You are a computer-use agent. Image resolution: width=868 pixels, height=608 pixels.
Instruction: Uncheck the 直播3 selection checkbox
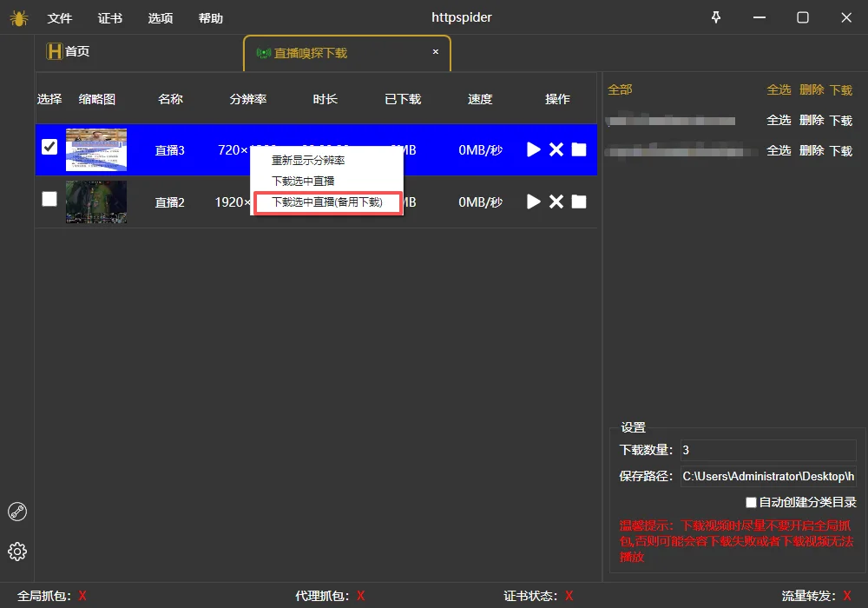point(49,147)
